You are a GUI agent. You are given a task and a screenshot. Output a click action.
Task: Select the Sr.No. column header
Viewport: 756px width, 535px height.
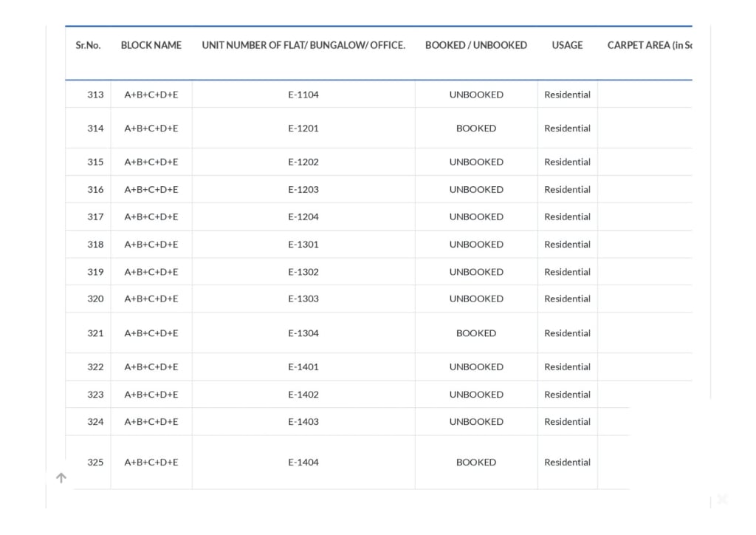click(x=88, y=45)
